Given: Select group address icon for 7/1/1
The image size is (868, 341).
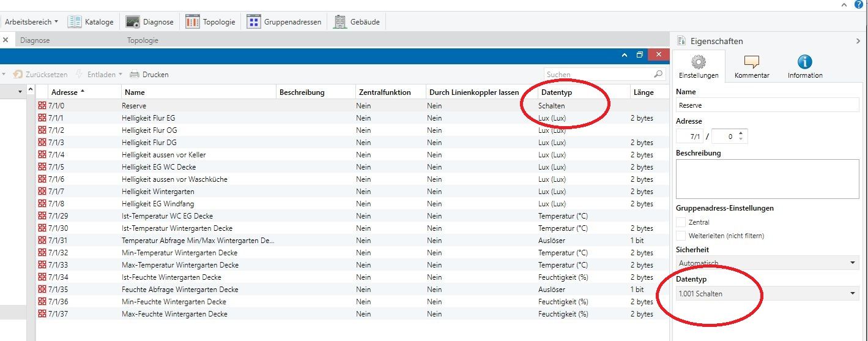Looking at the screenshot, I should point(42,118).
